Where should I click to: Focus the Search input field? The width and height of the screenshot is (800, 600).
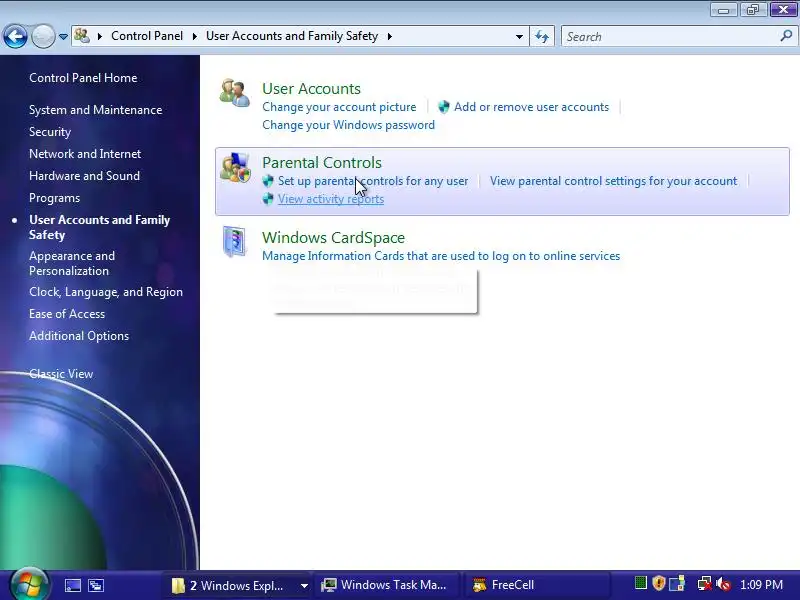(671, 36)
